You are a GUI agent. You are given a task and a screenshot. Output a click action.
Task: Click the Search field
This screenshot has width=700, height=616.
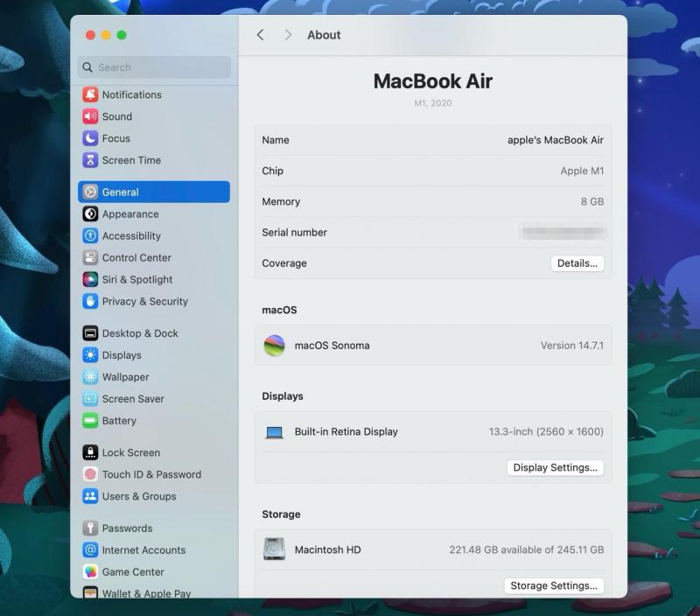[154, 67]
